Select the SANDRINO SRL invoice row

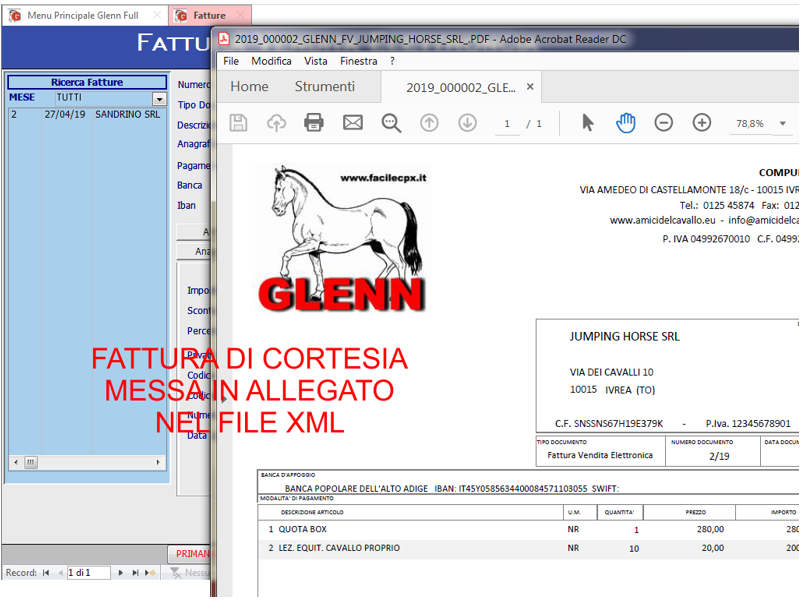[x=87, y=114]
